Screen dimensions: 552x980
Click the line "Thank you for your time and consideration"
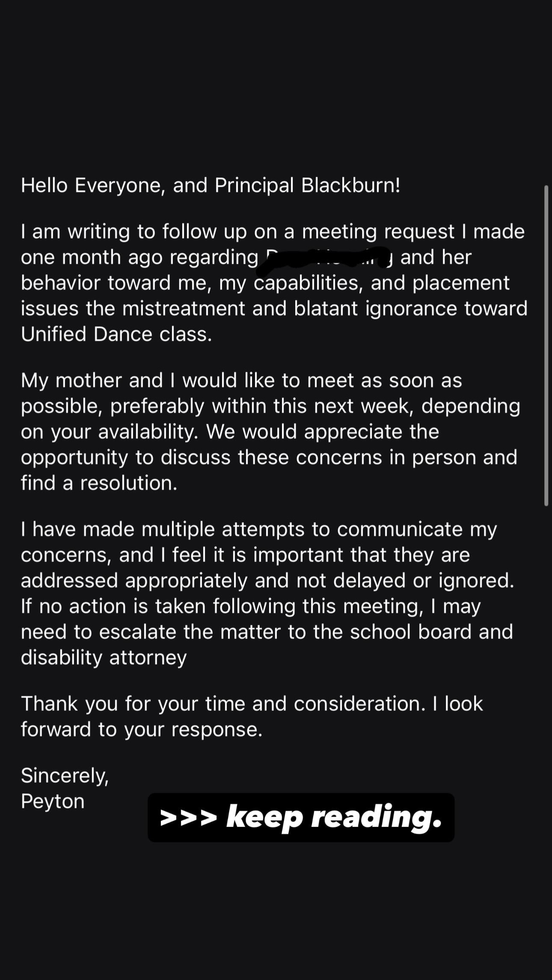tap(252, 704)
